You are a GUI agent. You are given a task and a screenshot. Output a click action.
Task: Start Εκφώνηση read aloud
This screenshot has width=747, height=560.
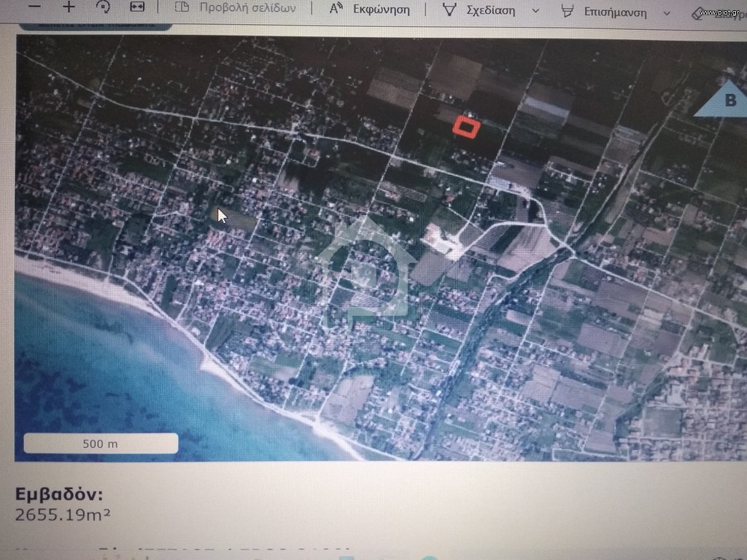370,9
